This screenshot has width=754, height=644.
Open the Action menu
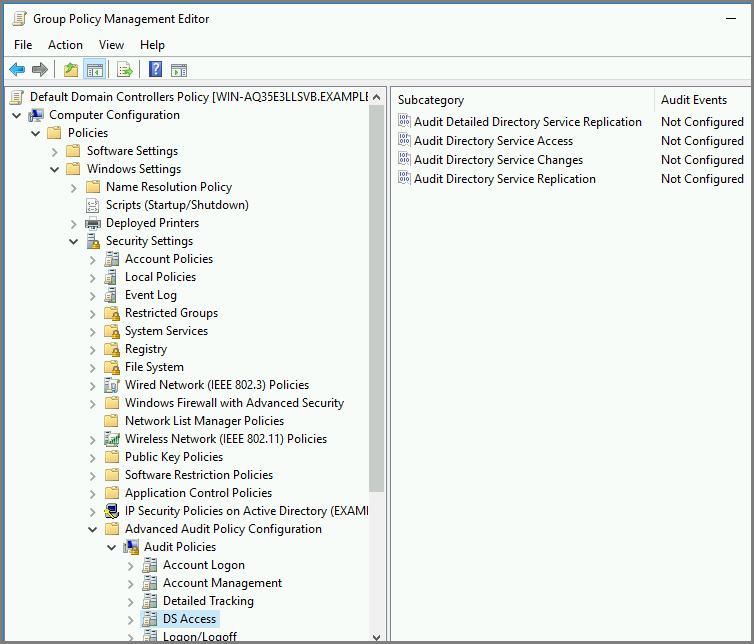(65, 45)
